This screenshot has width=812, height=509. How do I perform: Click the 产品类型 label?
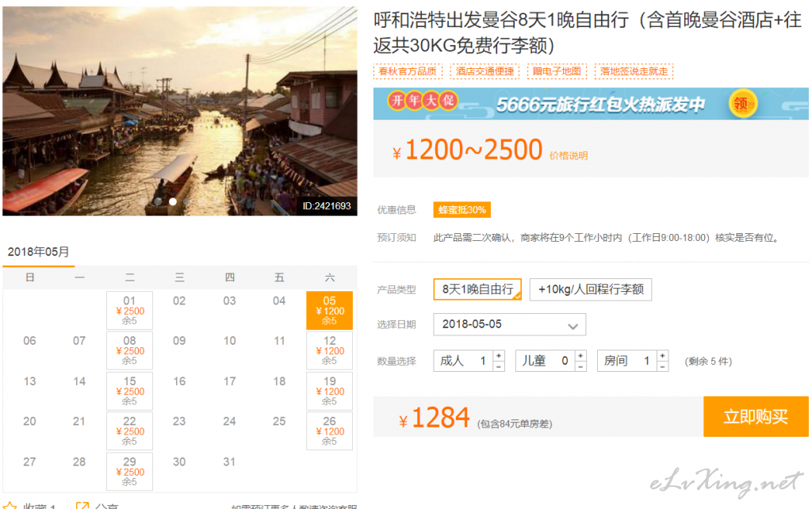(x=396, y=289)
